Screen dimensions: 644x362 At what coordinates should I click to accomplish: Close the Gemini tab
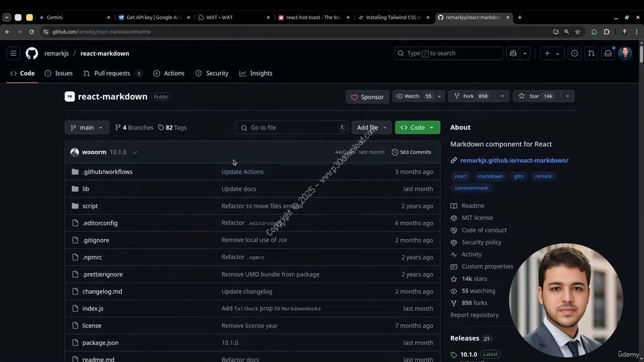coord(108,17)
